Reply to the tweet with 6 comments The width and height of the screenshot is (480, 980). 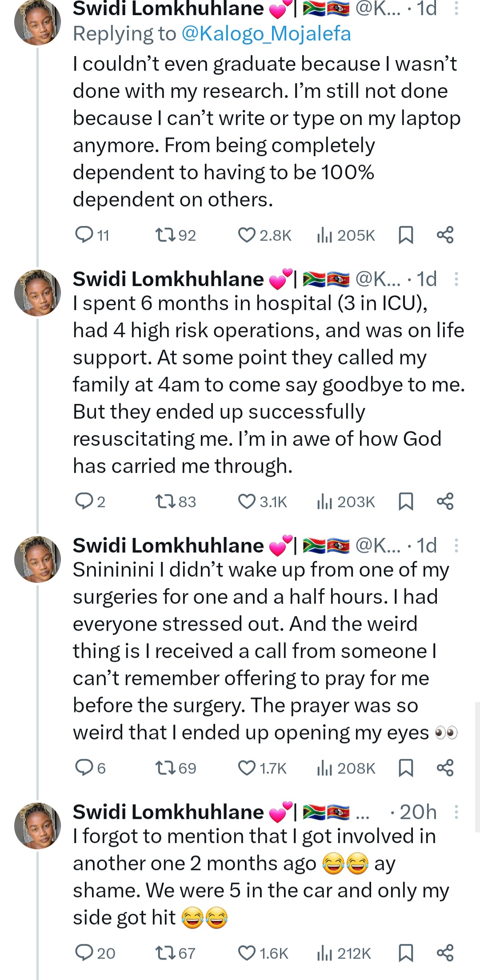click(x=84, y=768)
